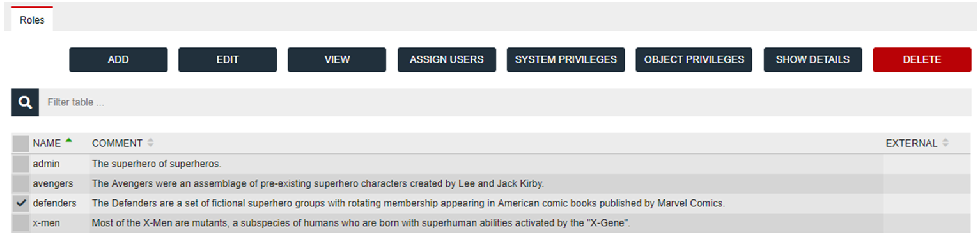Check the x-men role checkbox

tap(20, 223)
